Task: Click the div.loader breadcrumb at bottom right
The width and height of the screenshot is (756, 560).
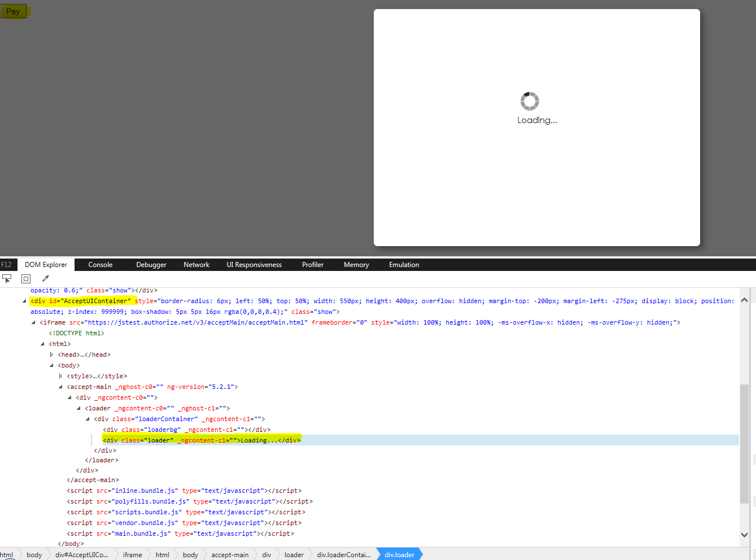Action: pyautogui.click(x=399, y=554)
